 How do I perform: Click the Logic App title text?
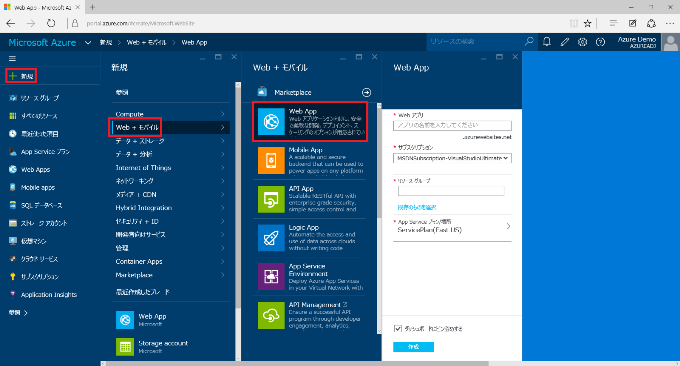(304, 227)
